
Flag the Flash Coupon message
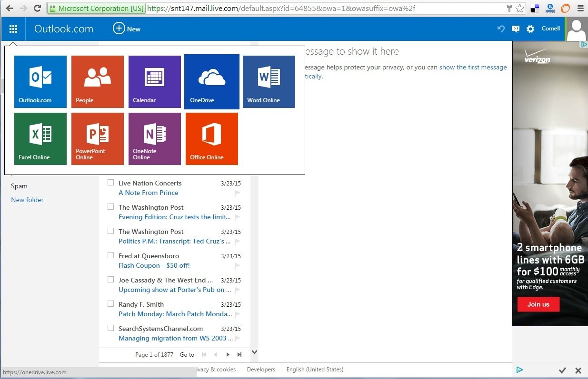point(237,266)
